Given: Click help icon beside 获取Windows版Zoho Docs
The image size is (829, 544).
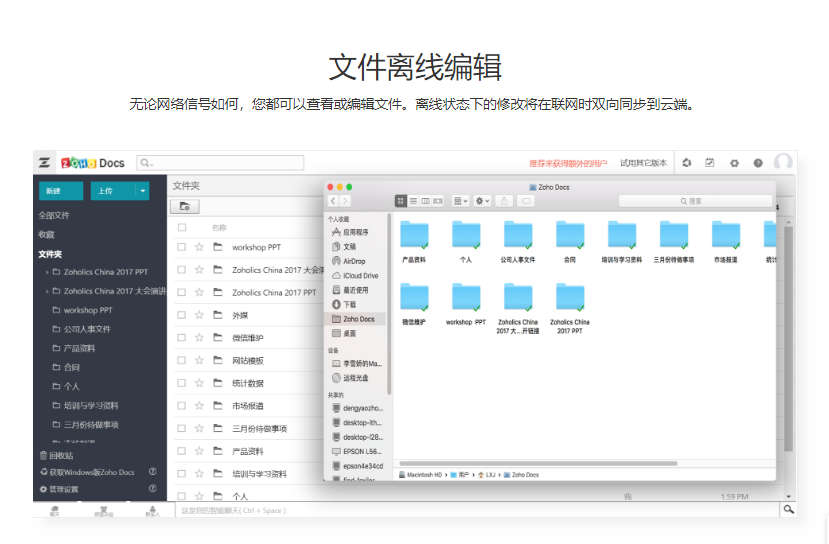Looking at the screenshot, I should (x=152, y=472).
